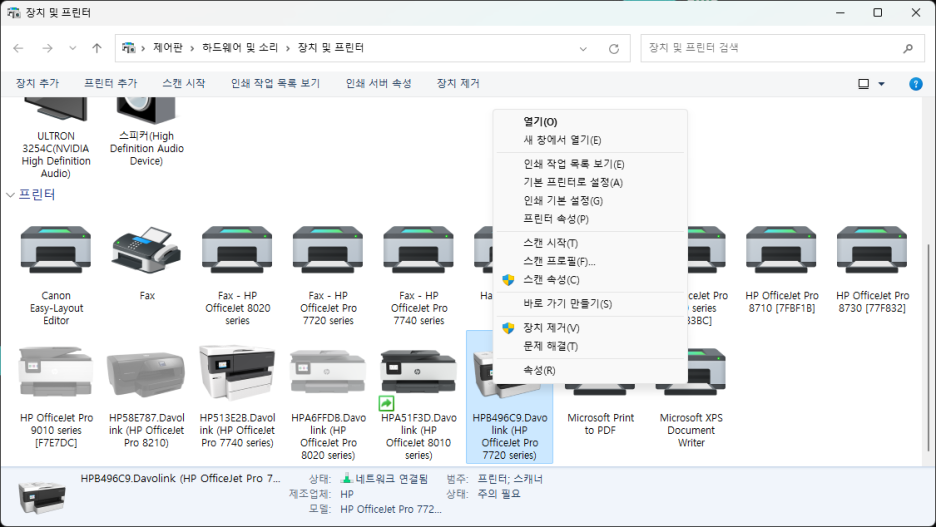Click the help question mark icon
This screenshot has height=527, width=936.
click(916, 84)
